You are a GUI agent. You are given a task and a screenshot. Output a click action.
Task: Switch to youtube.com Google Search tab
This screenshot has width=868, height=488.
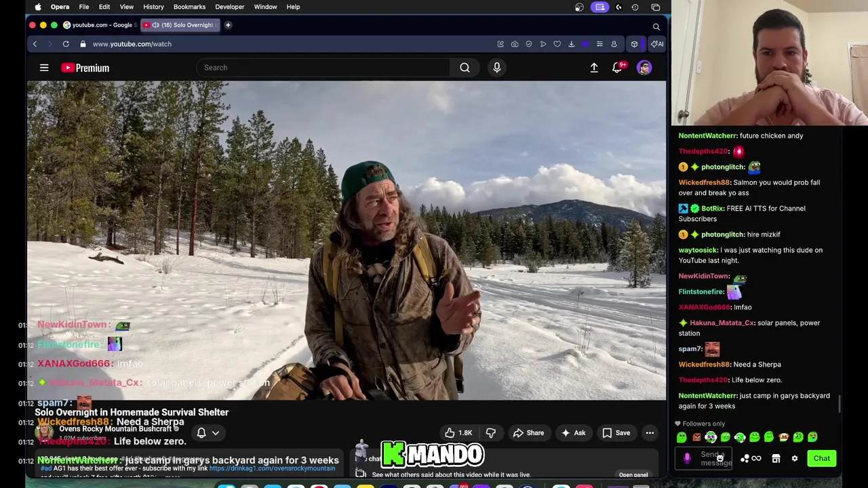point(100,25)
